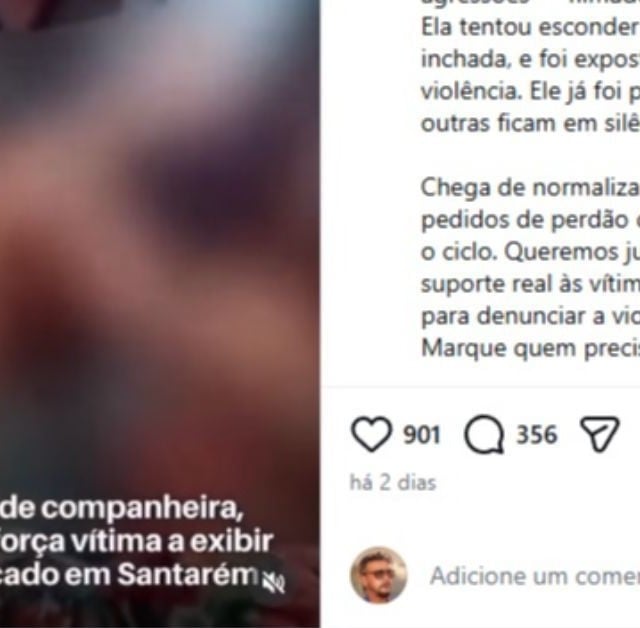This screenshot has width=640, height=628.
Task: Select the "Chega de normaliza" caption line
Action: click(x=530, y=188)
